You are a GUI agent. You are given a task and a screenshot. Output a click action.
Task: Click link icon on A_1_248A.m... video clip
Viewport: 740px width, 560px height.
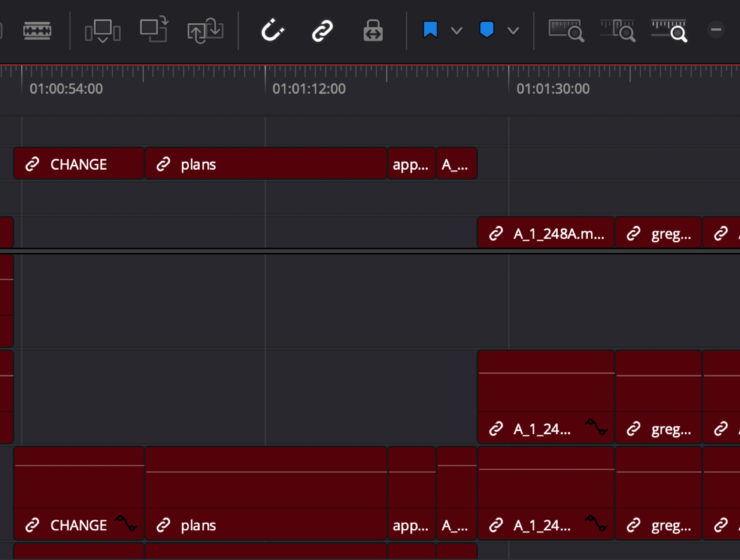click(496, 234)
